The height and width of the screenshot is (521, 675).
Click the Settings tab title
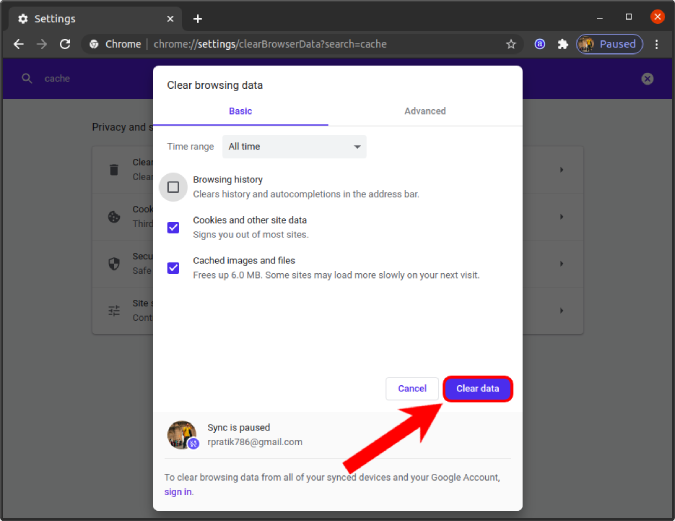55,19
